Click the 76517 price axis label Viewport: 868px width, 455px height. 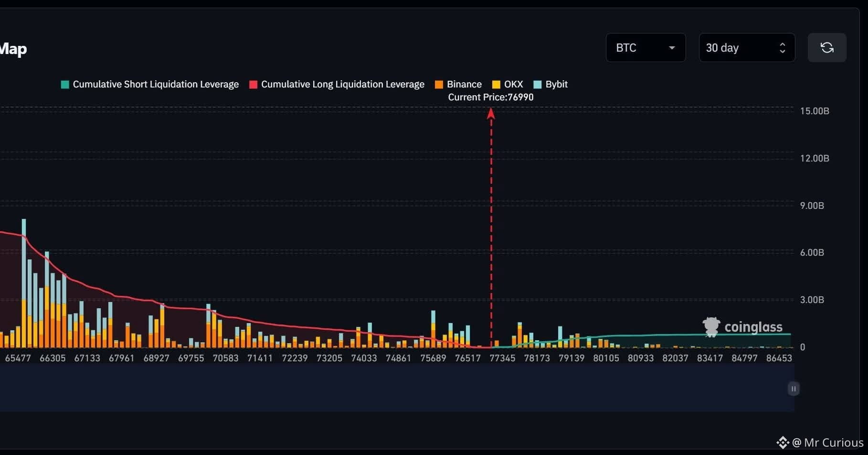[x=468, y=358]
